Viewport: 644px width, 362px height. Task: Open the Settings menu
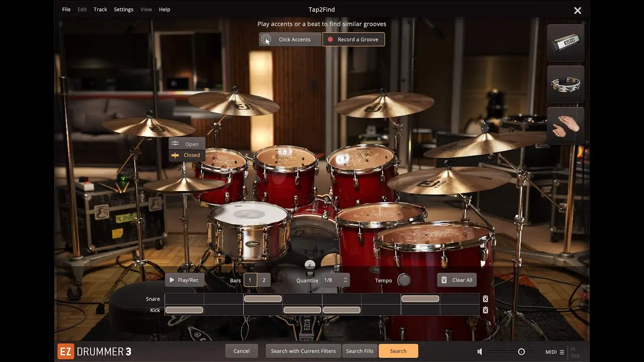point(123,10)
